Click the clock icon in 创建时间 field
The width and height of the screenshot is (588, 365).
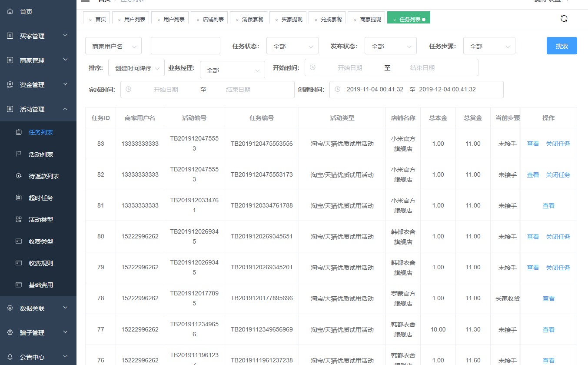(x=337, y=89)
